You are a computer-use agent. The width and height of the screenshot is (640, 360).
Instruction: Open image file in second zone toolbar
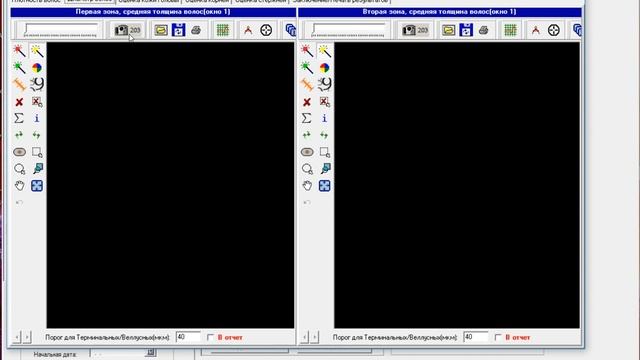point(448,30)
